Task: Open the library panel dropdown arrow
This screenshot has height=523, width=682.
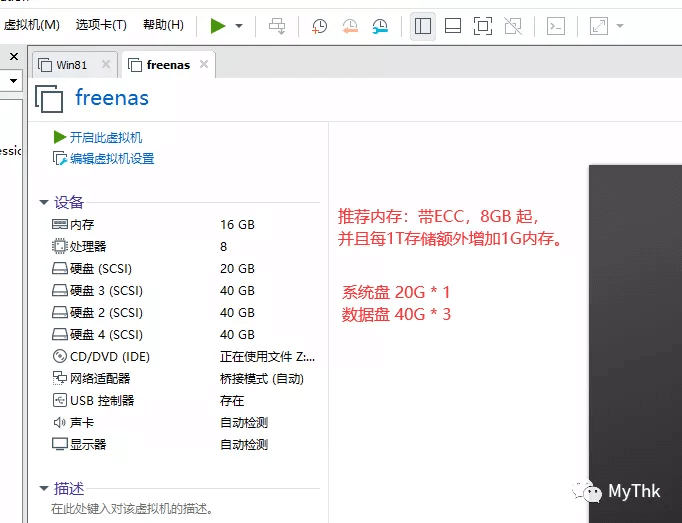Action: point(13,80)
